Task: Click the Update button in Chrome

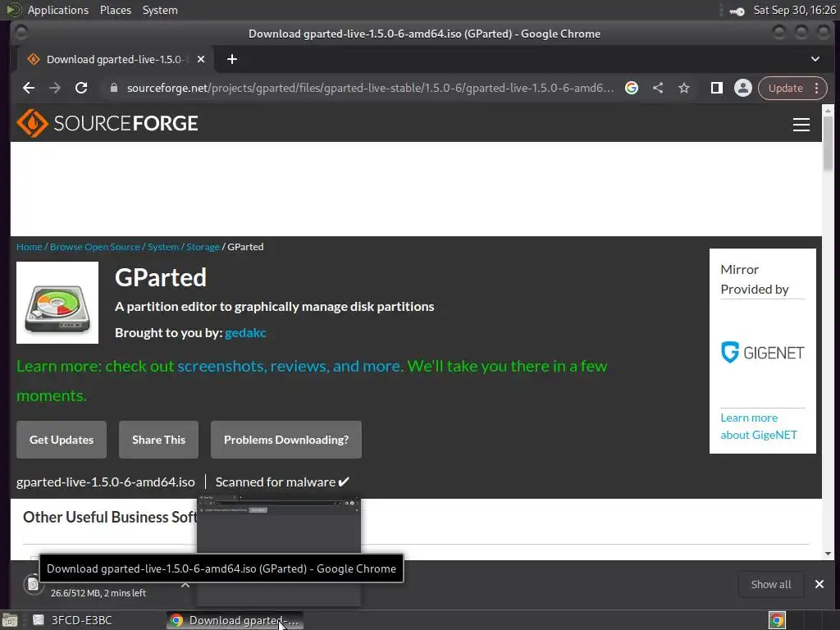Action: pos(785,88)
